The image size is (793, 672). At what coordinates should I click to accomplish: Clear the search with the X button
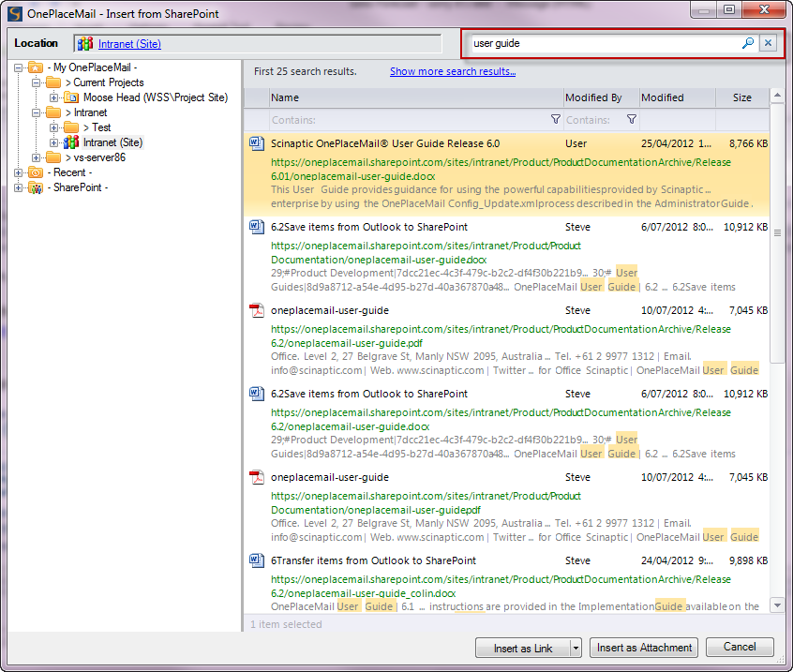pyautogui.click(x=768, y=43)
